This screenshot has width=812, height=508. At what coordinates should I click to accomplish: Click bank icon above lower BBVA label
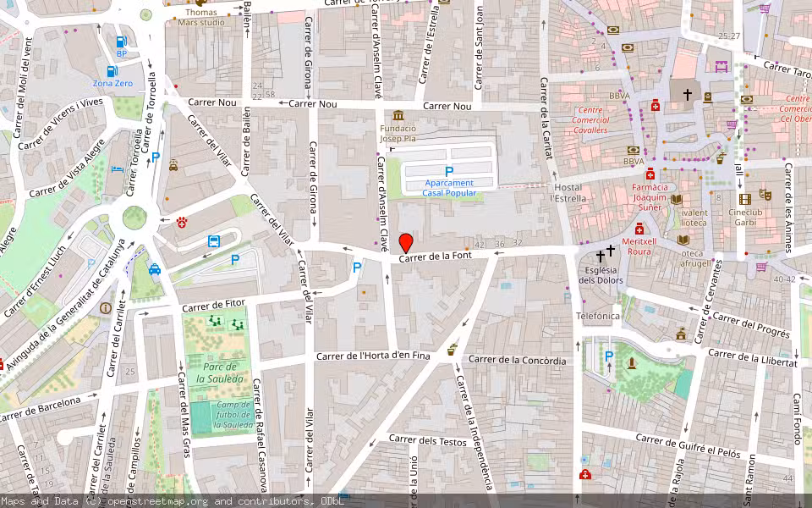point(634,151)
